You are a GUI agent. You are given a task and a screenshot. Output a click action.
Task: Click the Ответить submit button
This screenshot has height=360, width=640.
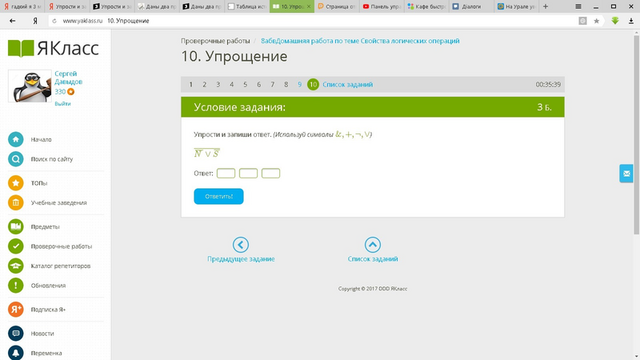coord(218,196)
